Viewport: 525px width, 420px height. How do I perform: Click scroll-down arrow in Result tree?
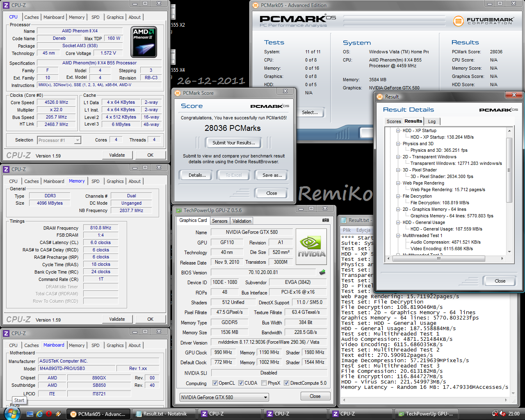click(x=509, y=252)
